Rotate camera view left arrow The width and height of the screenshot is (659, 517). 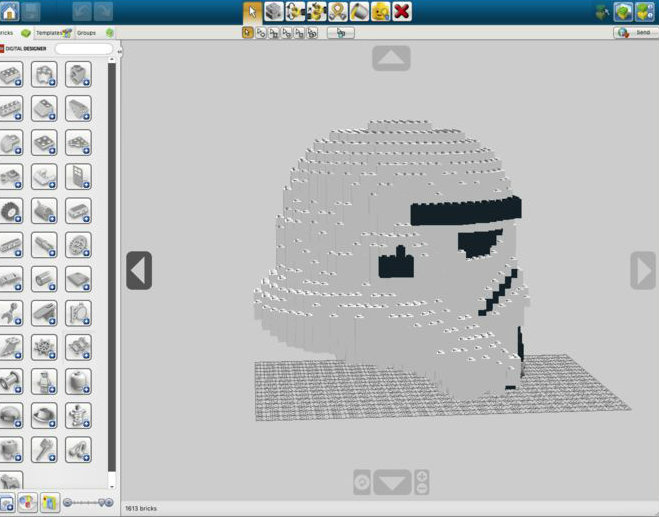(139, 270)
